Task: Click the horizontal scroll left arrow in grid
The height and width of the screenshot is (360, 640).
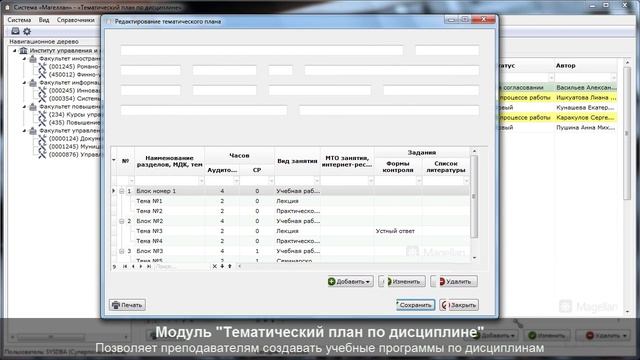Action: tap(240, 266)
